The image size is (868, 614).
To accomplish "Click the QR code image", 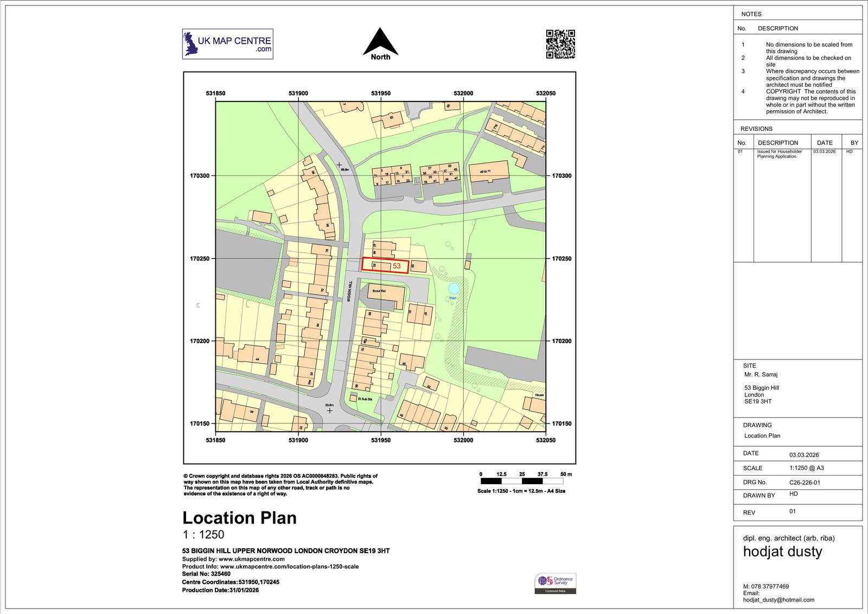I will 560,44.
